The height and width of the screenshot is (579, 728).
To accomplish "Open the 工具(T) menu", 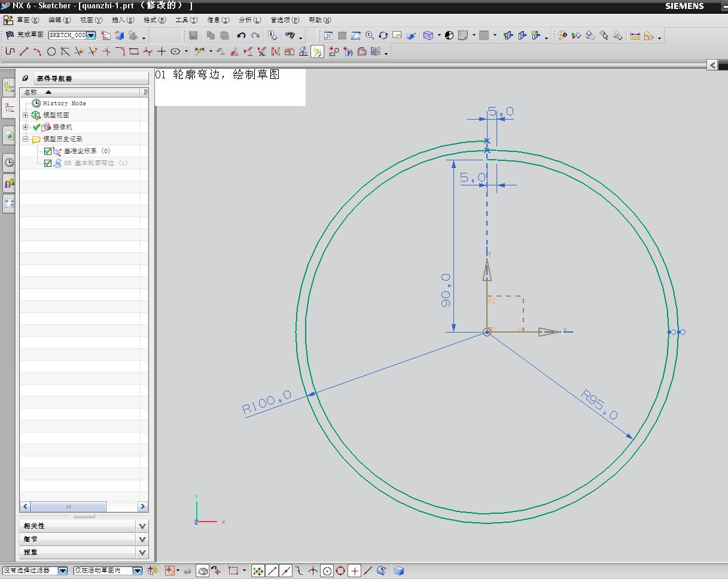I will [x=186, y=20].
